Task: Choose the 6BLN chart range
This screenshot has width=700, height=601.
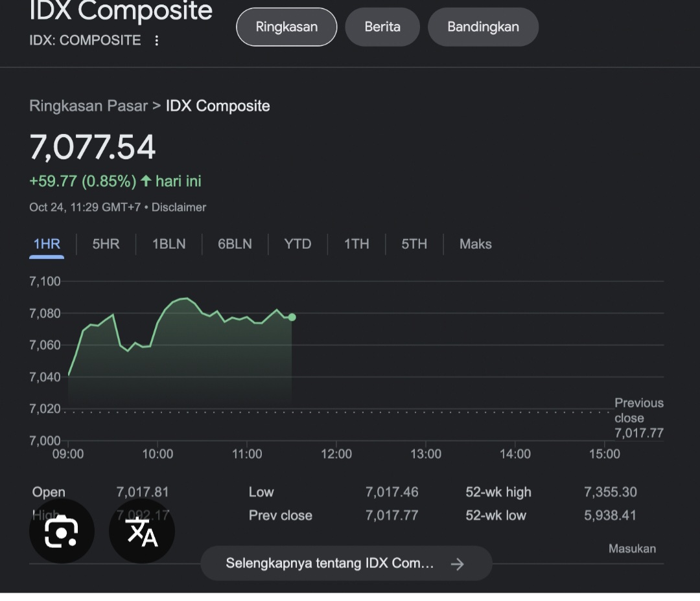Action: pos(235,244)
